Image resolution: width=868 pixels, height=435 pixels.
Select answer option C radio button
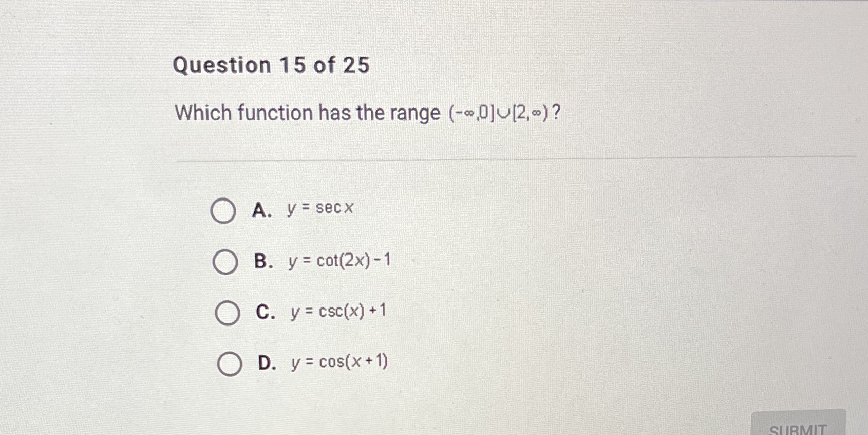(227, 312)
